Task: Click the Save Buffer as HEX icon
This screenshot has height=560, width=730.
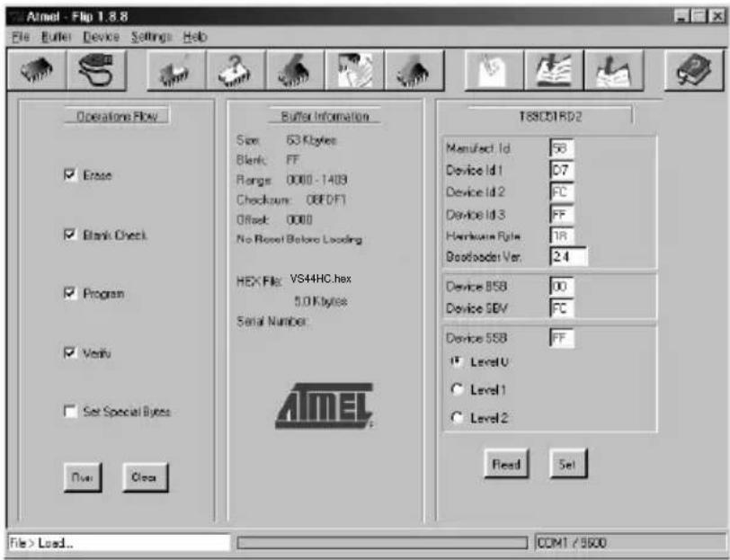Action: coord(614,70)
